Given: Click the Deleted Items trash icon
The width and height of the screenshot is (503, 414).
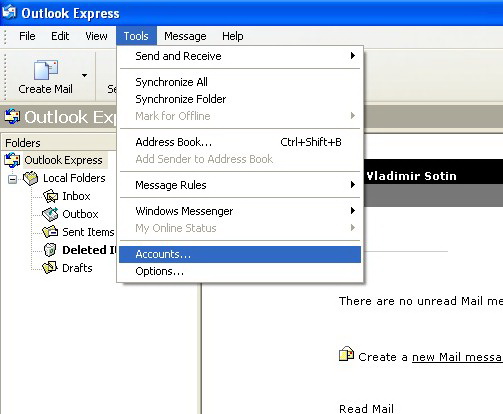Looking at the screenshot, I should [50, 250].
